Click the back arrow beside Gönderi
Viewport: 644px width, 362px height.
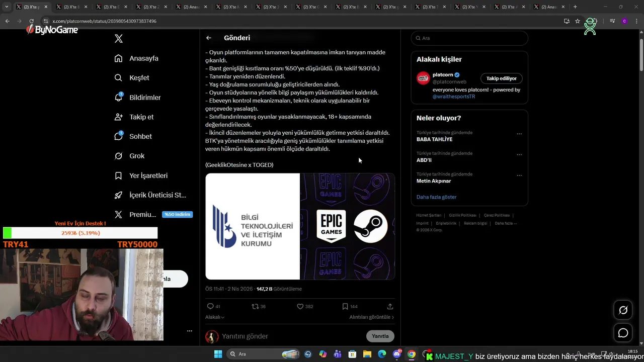point(209,38)
